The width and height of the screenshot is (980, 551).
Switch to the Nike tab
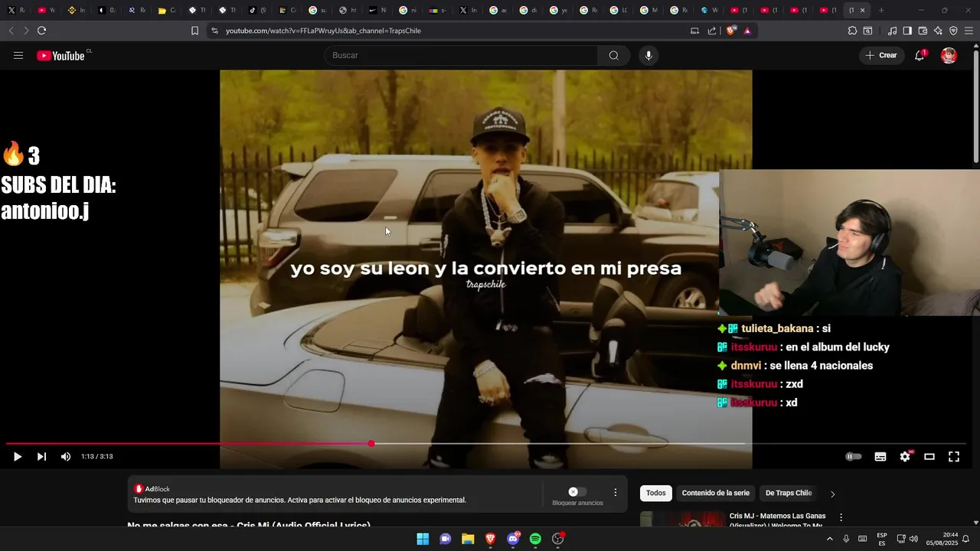377,10
